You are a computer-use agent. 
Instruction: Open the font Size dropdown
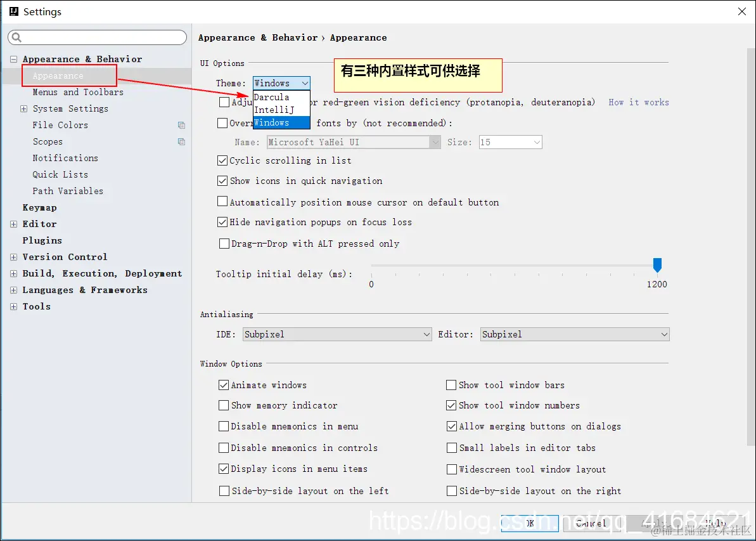511,142
